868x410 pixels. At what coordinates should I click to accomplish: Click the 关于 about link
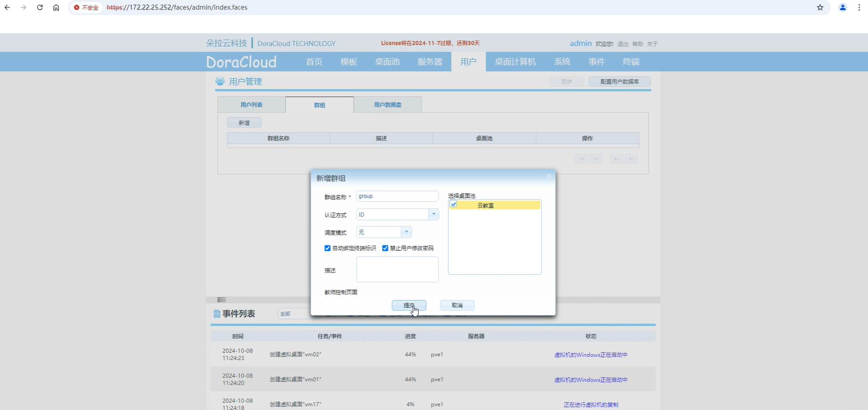click(652, 44)
